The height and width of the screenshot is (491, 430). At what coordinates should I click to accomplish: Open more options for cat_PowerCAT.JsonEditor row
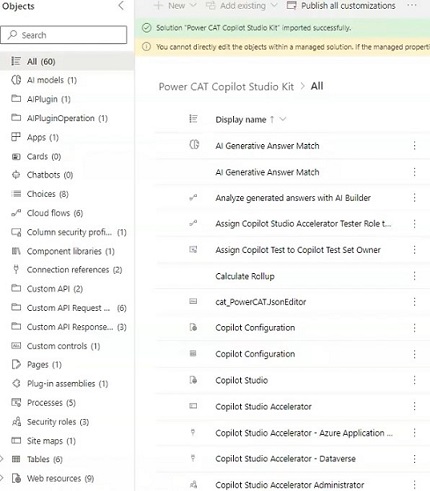pos(414,302)
